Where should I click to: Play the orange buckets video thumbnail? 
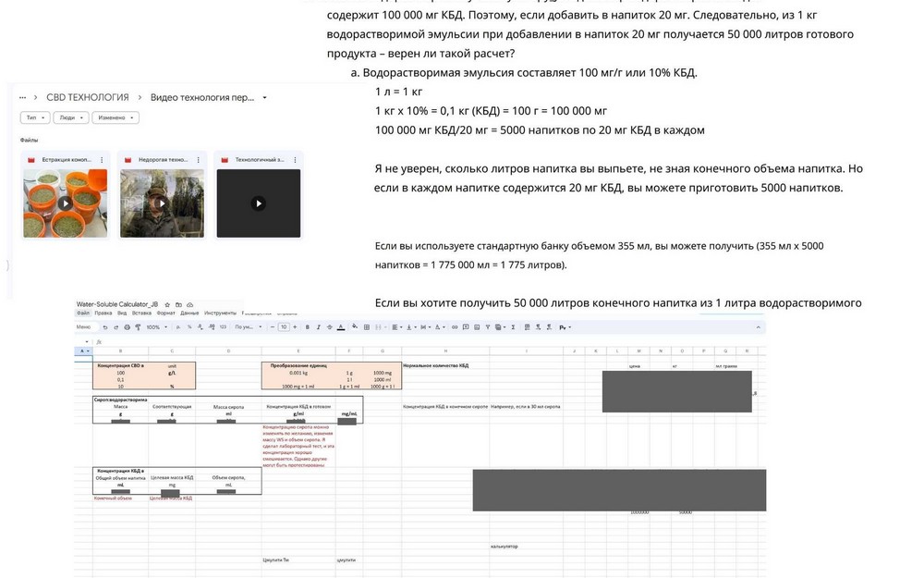[66, 203]
